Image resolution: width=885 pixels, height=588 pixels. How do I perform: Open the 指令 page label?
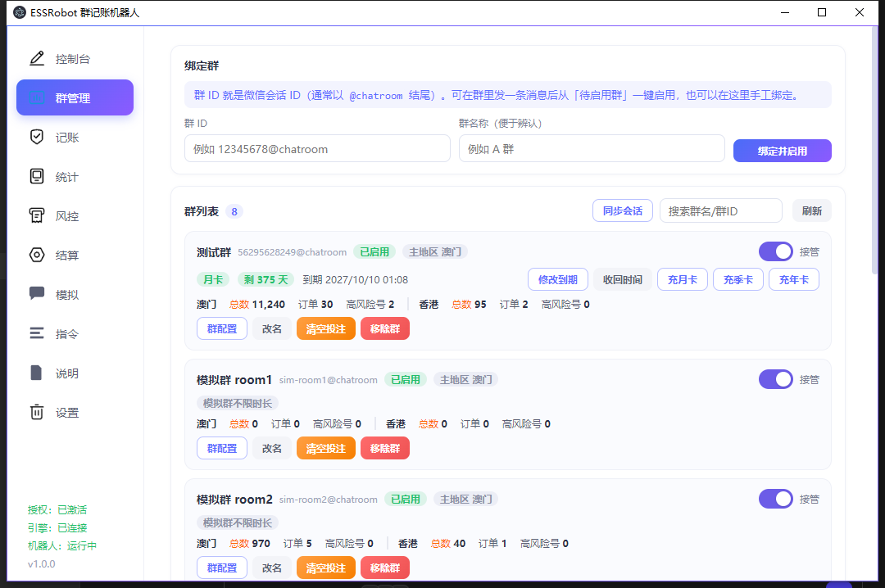click(x=66, y=334)
